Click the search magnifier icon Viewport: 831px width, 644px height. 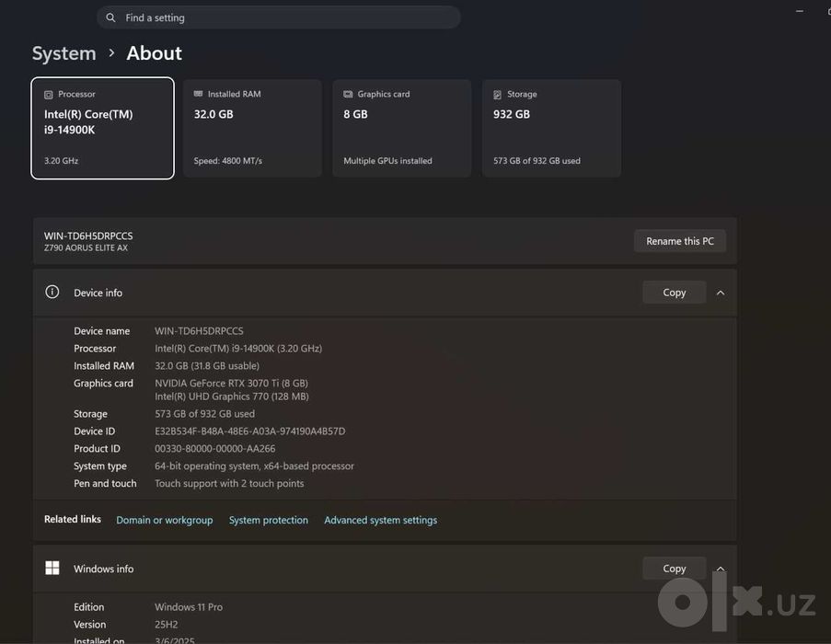pos(110,17)
